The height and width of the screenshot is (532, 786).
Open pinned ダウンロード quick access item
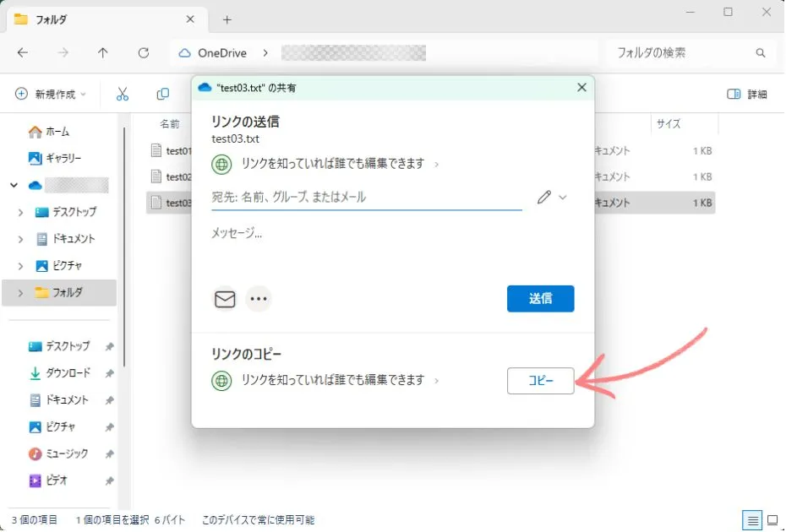coord(60,373)
